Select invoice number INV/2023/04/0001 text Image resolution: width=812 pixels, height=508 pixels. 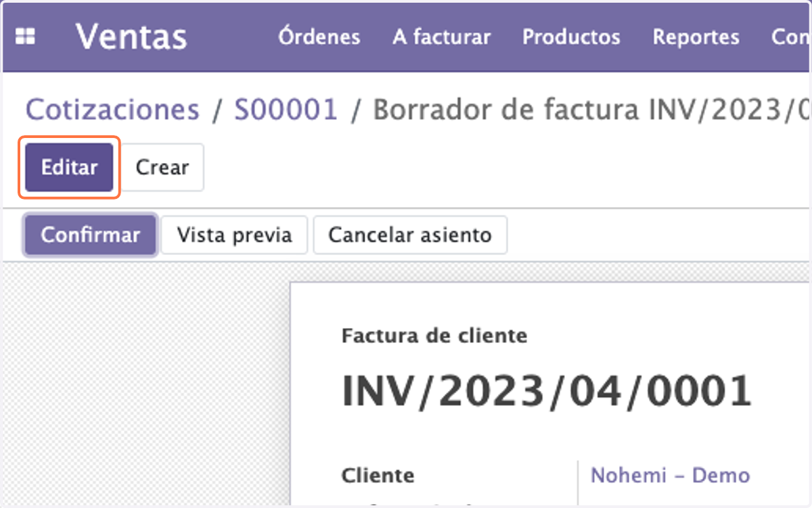[x=547, y=390]
